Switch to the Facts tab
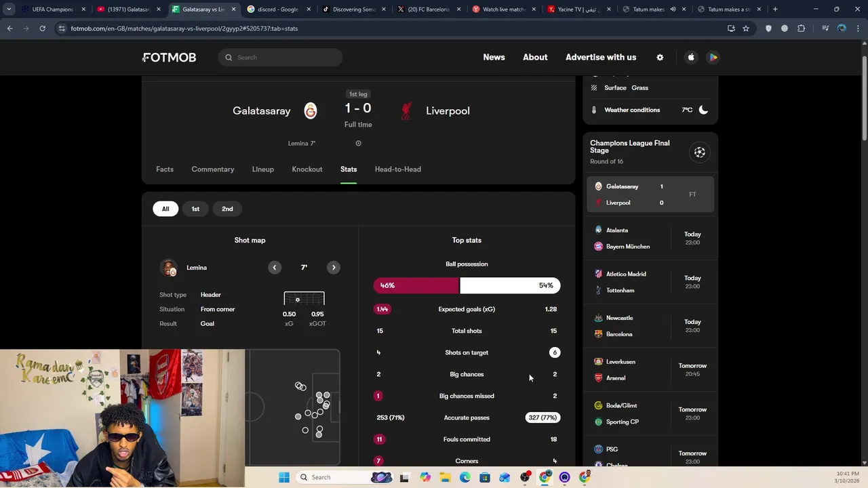 (165, 169)
